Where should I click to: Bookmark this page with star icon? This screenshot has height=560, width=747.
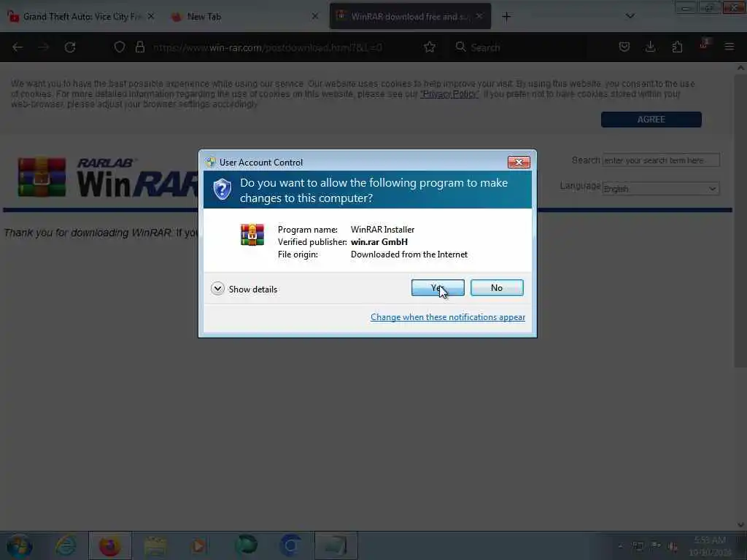[429, 47]
